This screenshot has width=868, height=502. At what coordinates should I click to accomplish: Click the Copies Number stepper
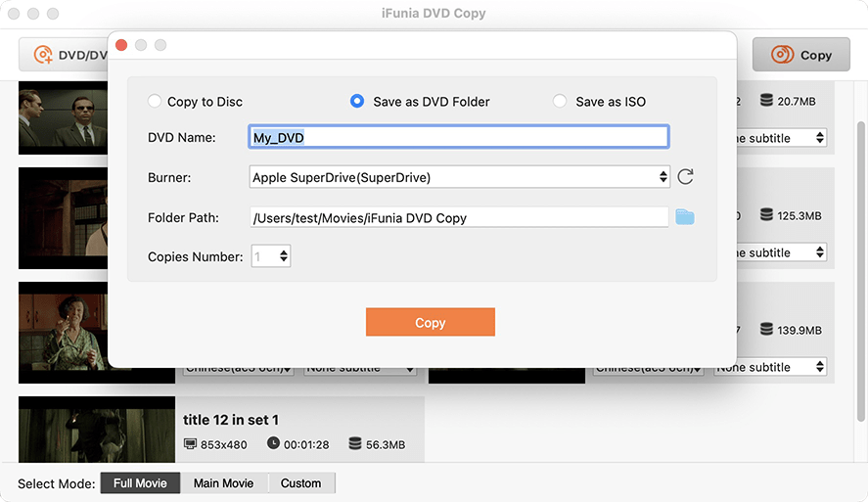coord(284,256)
